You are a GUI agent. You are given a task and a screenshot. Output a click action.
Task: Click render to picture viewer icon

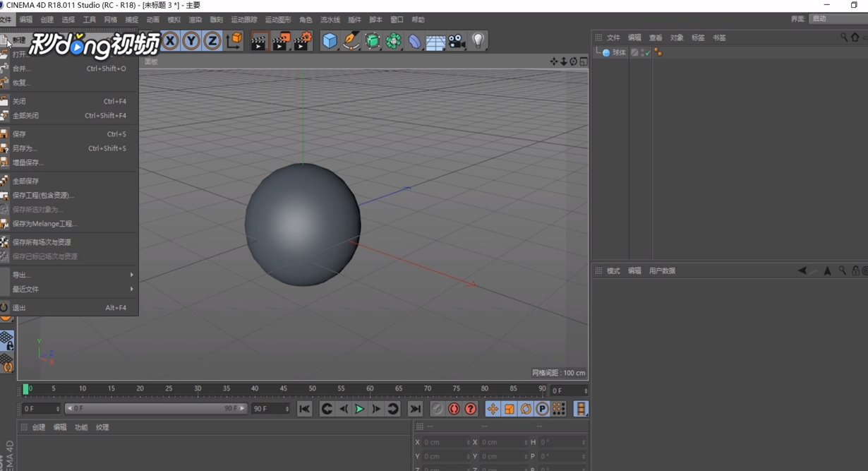(x=281, y=41)
